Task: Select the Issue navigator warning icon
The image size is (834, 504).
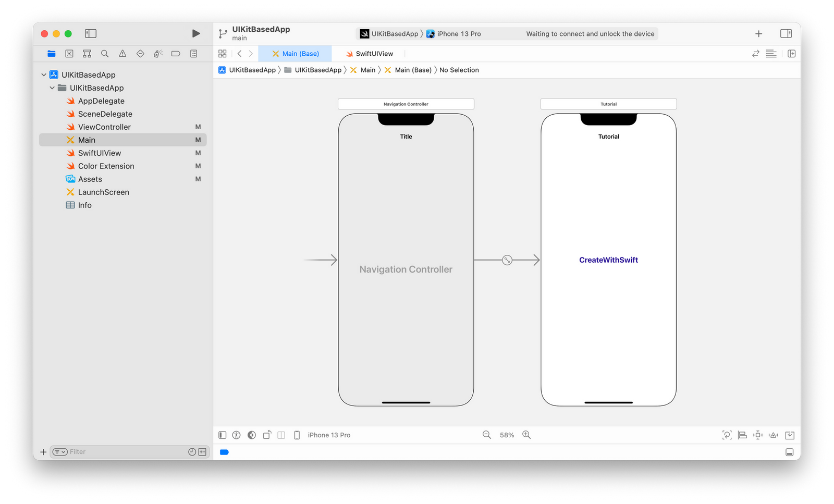Action: (x=122, y=53)
